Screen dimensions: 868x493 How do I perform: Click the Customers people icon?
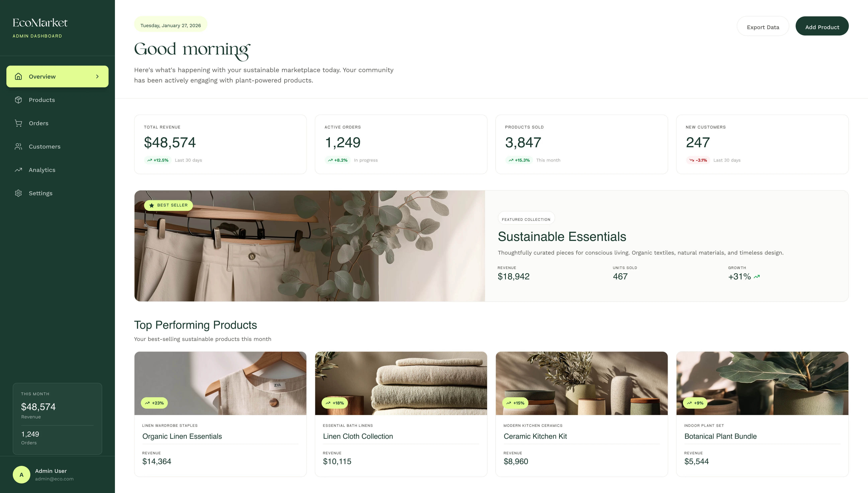18,147
